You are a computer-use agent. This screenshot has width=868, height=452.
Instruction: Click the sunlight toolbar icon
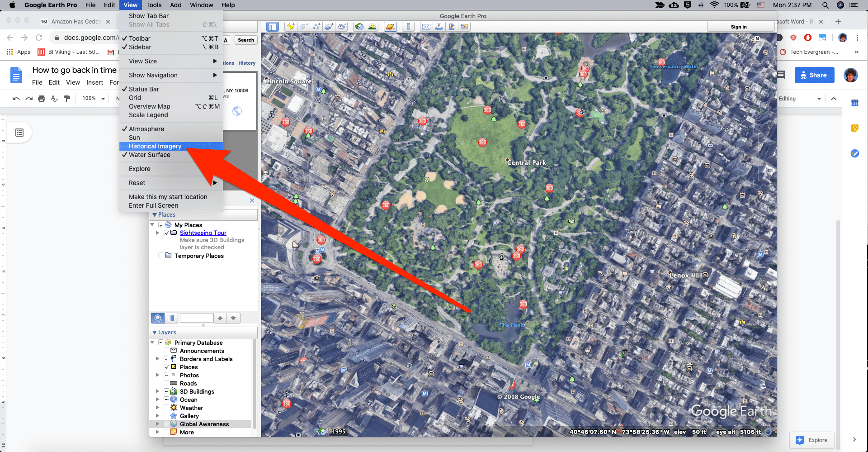(372, 27)
